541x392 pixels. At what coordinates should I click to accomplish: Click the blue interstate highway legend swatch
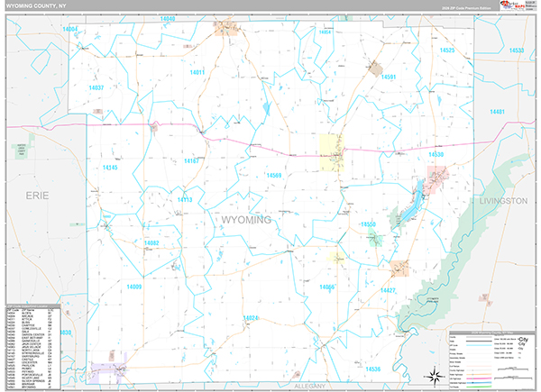coord(479,383)
